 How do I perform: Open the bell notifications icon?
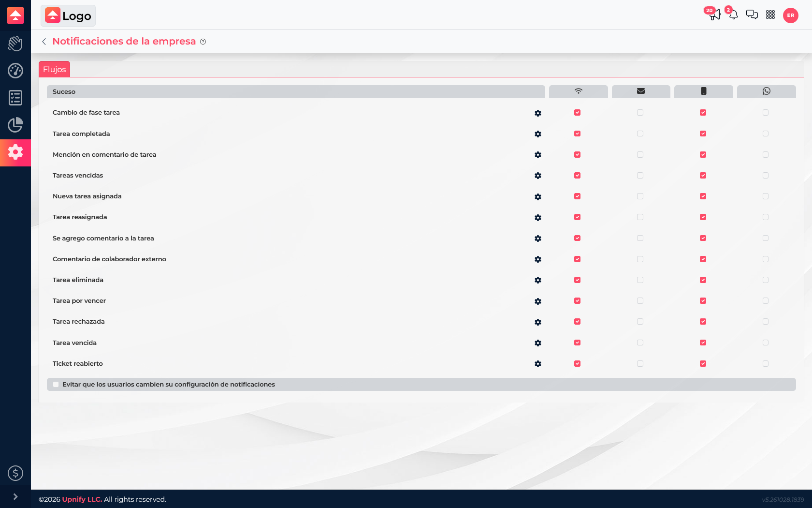click(733, 15)
